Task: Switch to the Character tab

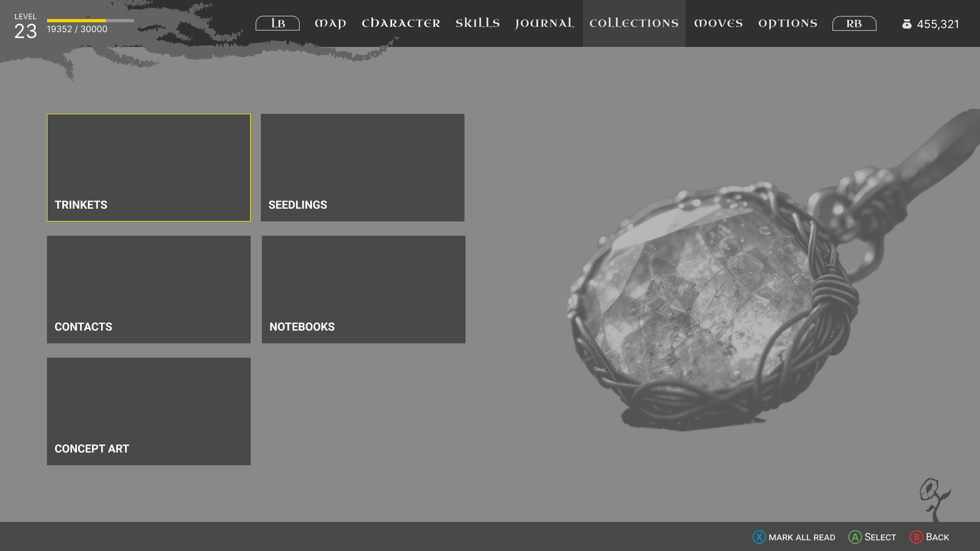Action: [401, 23]
